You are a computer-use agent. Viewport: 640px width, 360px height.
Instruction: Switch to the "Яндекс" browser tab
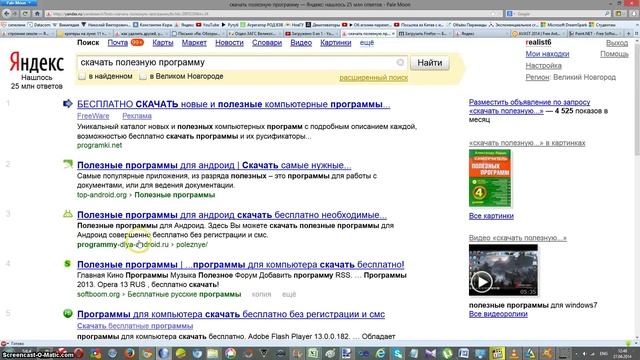(482, 33)
